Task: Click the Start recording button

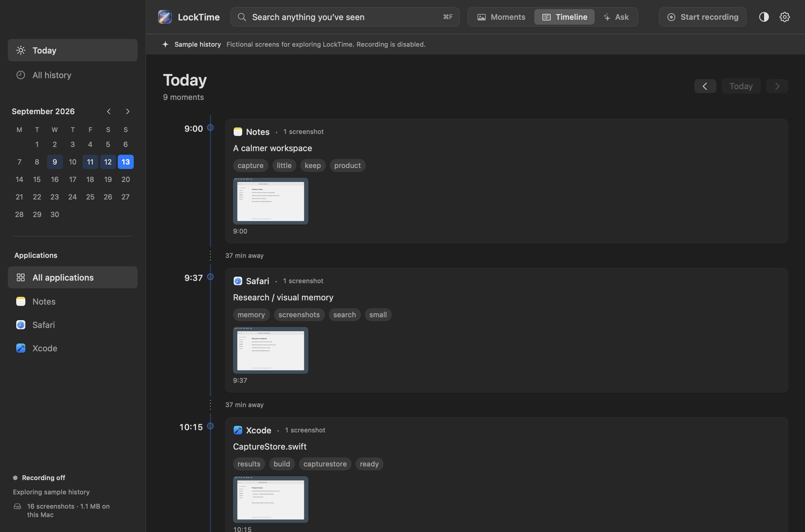Action: tap(702, 17)
